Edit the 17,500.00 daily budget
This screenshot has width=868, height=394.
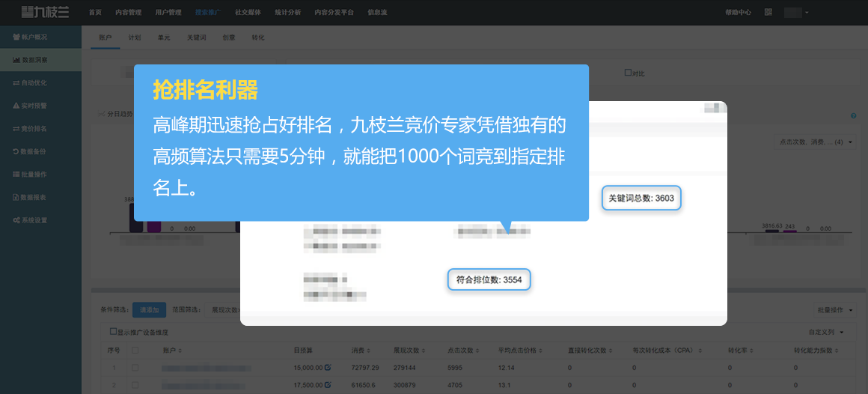(328, 384)
